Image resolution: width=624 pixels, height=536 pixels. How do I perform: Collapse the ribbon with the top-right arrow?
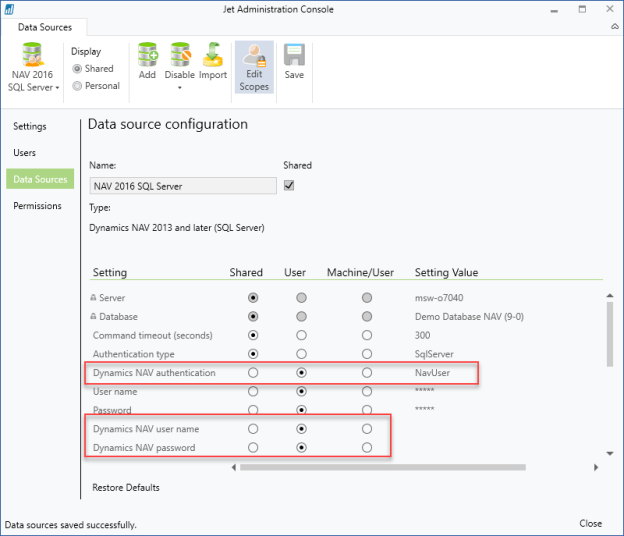tap(614, 27)
